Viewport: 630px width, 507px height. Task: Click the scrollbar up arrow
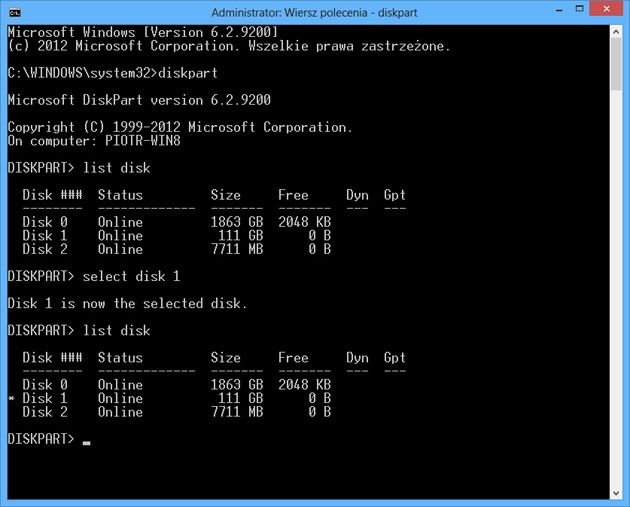(616, 32)
